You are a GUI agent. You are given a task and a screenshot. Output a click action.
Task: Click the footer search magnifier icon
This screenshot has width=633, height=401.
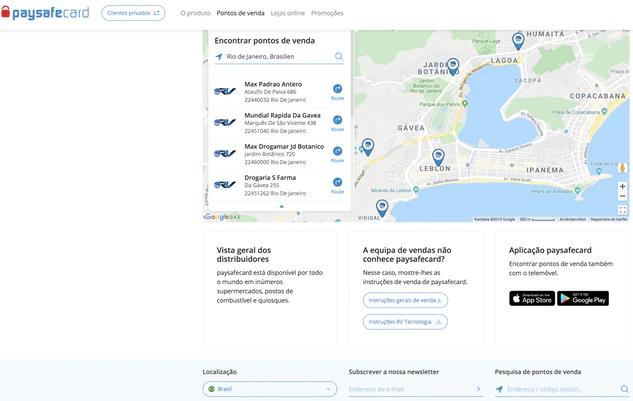coord(625,389)
